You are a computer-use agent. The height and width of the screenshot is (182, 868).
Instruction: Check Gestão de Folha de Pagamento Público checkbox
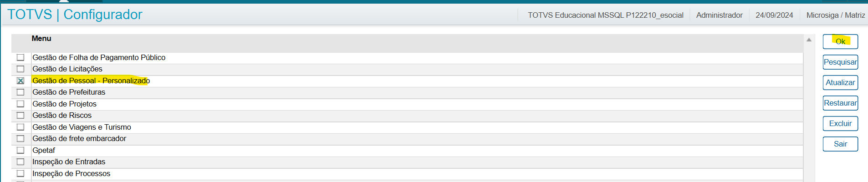tap(20, 57)
